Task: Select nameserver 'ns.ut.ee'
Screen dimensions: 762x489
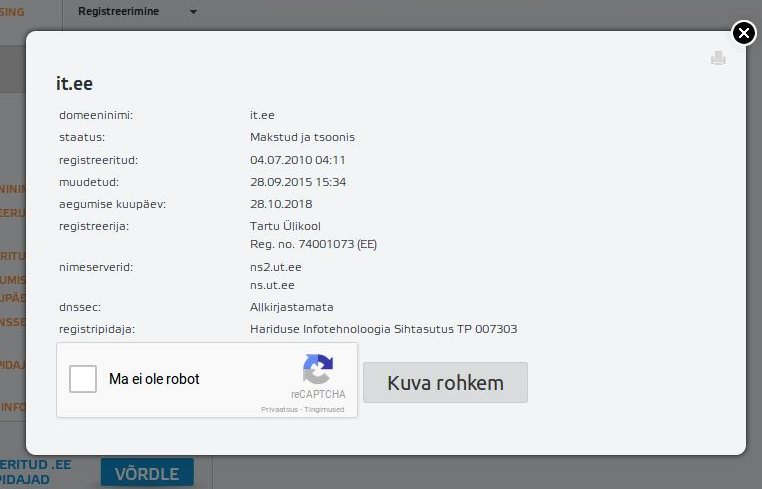Action: (x=272, y=285)
